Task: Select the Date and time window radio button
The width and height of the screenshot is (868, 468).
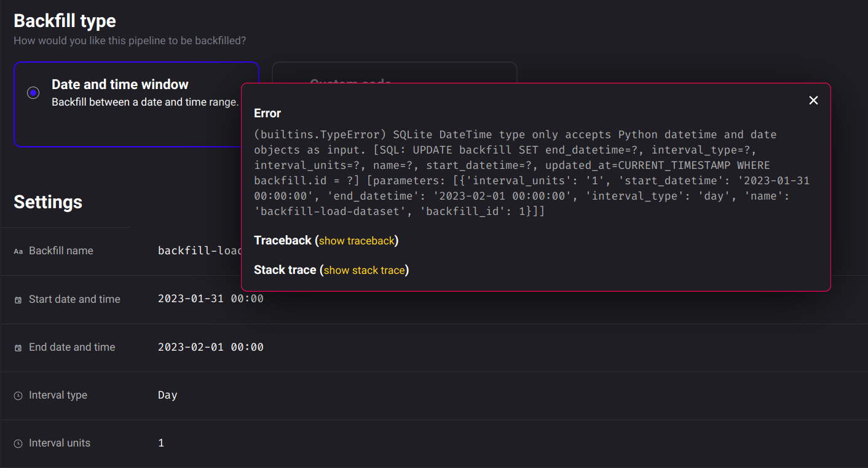Action: point(33,92)
